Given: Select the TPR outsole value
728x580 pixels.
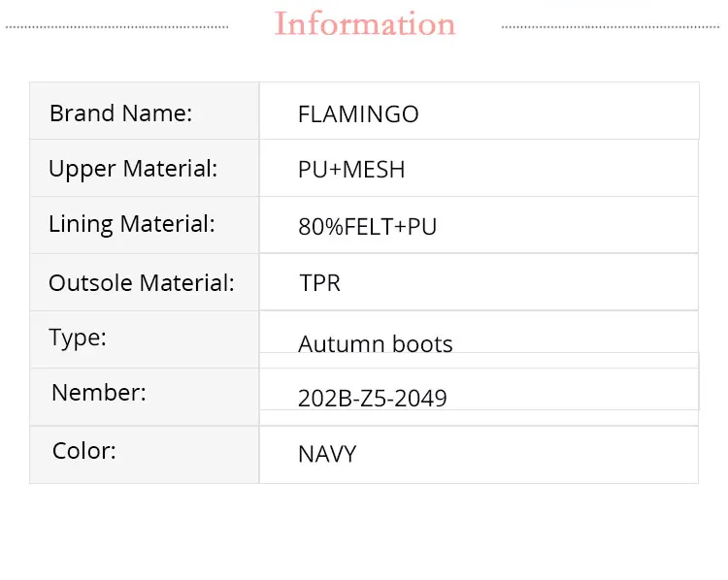Looking at the screenshot, I should (319, 284).
